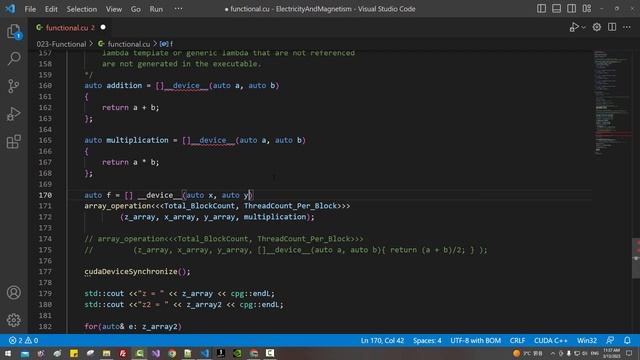Click line number 170 in gutter
This screenshot has width=640, height=360.
click(45, 195)
